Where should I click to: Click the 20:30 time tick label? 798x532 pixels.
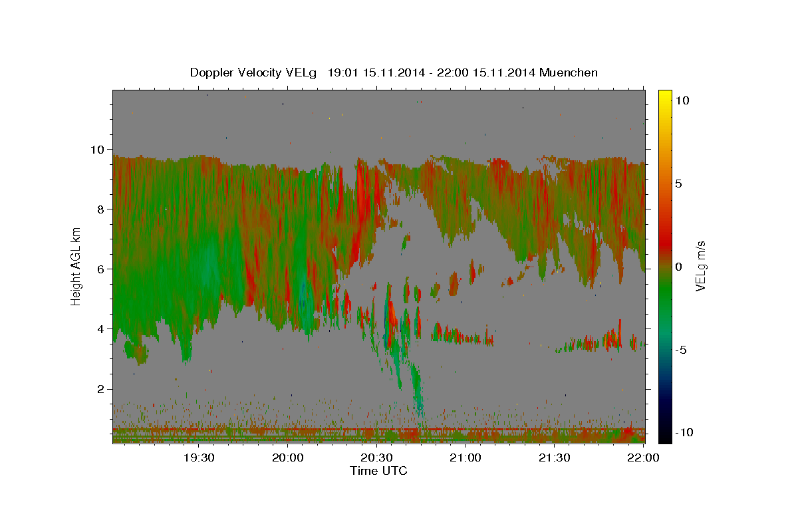pyautogui.click(x=376, y=458)
